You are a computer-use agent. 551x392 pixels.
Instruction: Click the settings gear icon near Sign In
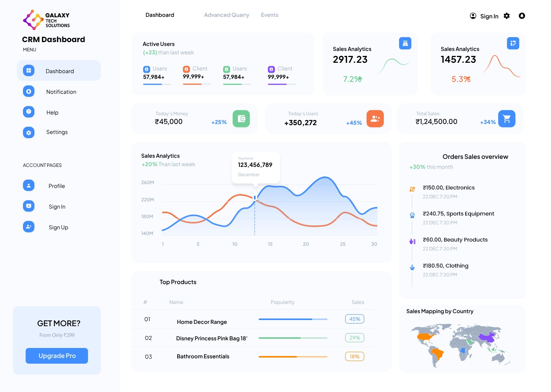click(x=507, y=16)
